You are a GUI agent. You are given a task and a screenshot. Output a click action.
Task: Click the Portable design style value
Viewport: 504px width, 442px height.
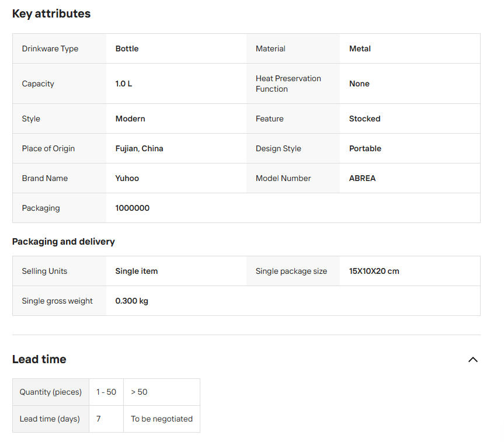[365, 149]
